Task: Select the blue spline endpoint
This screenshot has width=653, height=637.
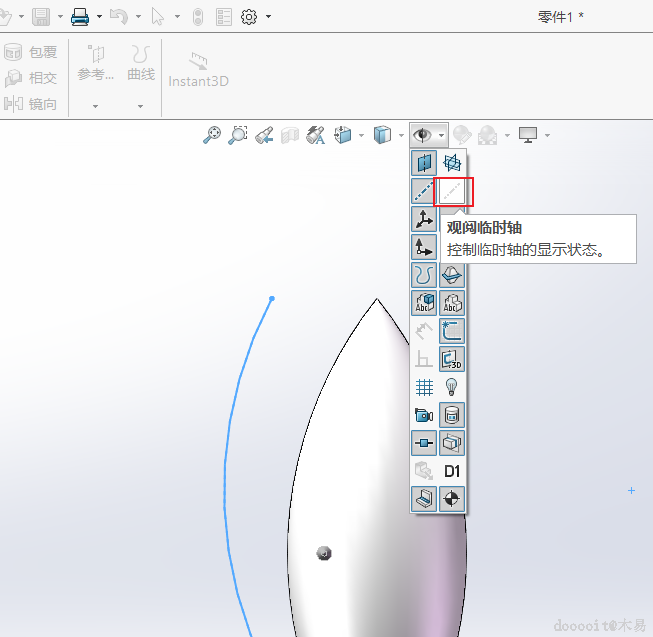Action: click(x=272, y=298)
